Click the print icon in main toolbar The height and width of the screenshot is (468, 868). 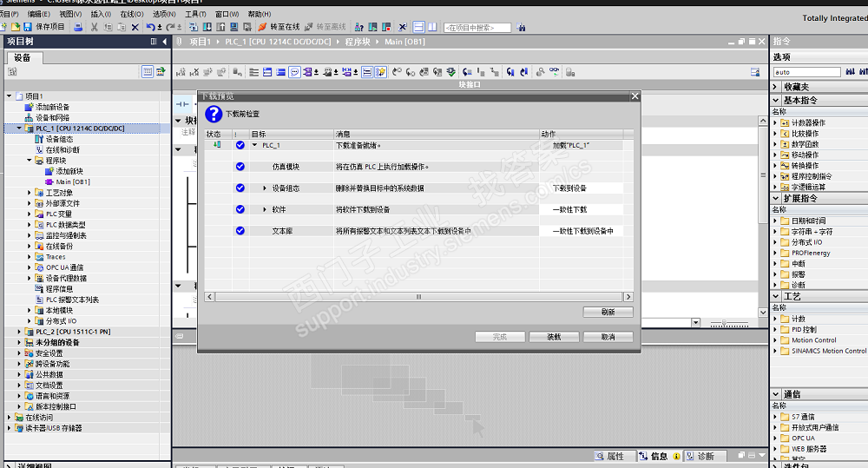coord(78,27)
